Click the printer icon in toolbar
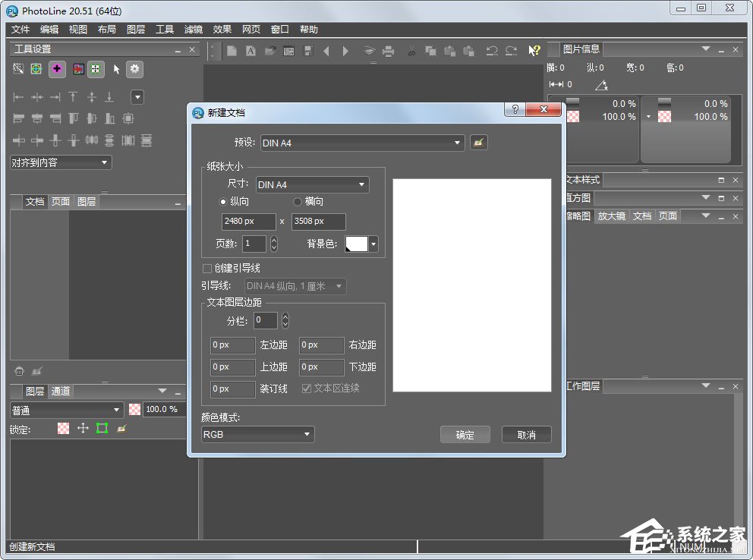 [388, 51]
